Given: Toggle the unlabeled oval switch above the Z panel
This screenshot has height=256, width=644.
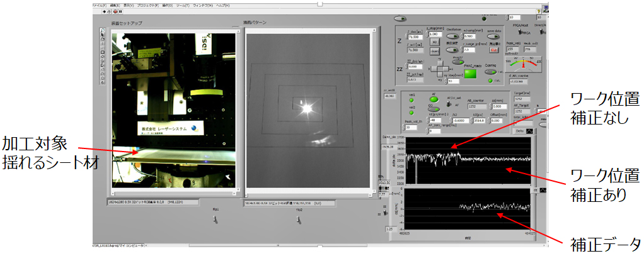Looking at the screenshot, I should coord(400,18).
